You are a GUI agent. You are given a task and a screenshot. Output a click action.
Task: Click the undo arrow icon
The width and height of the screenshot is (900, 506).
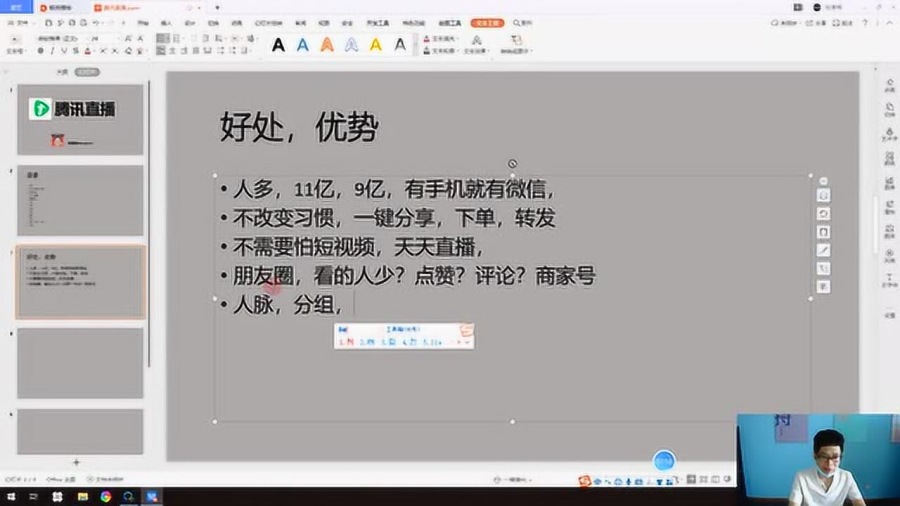(96, 23)
